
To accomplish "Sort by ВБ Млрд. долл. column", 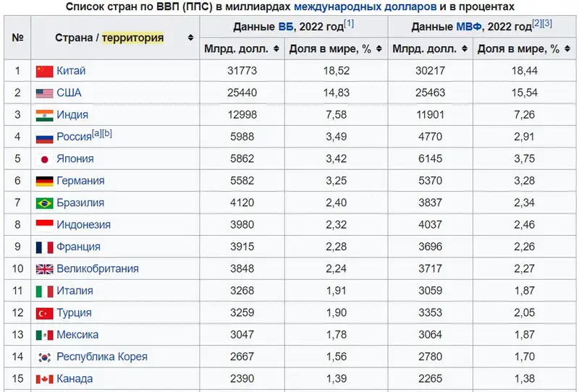I will coord(276,49).
